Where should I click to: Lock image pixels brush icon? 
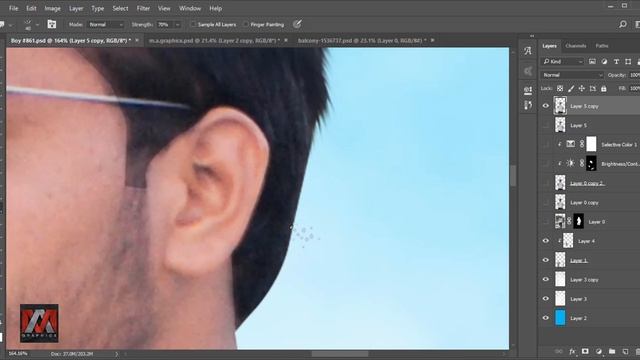pyautogui.click(x=571, y=89)
